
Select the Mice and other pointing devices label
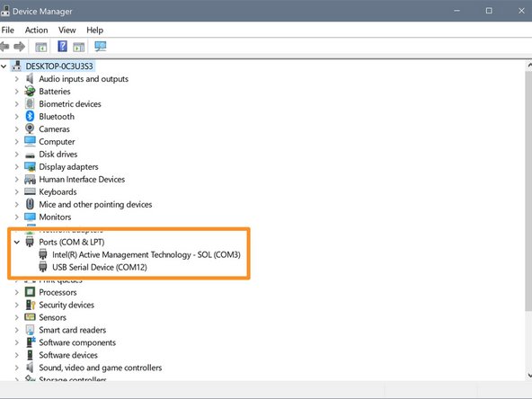pyautogui.click(x=95, y=204)
